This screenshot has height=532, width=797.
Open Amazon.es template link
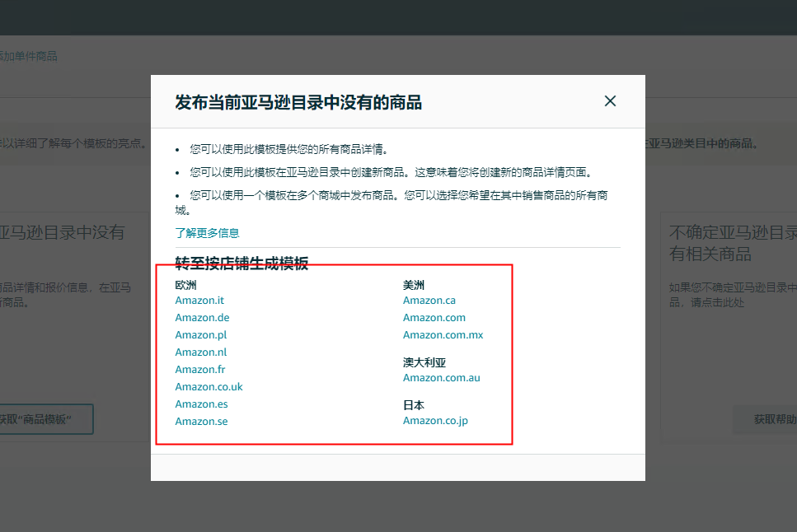tap(201, 404)
